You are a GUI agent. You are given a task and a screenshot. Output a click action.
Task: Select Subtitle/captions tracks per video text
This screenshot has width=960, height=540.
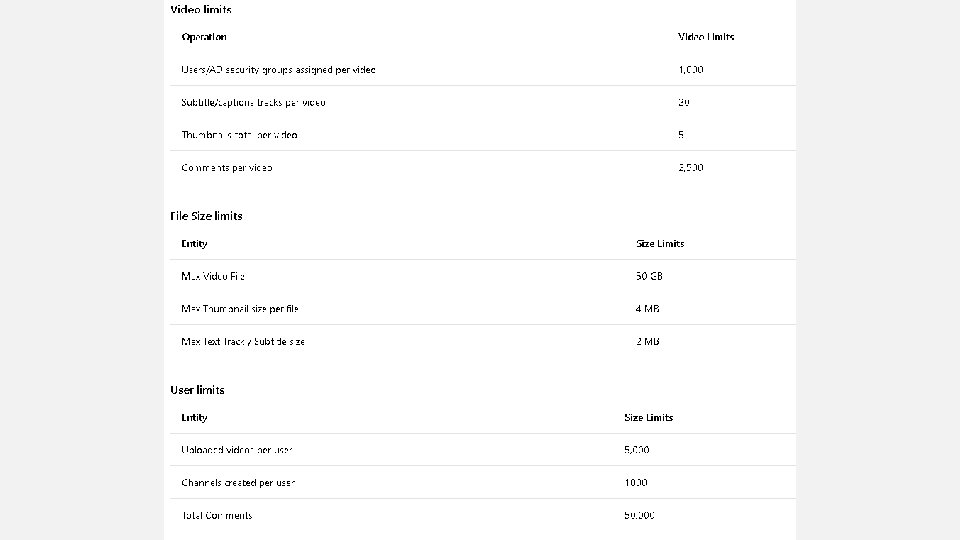(253, 102)
